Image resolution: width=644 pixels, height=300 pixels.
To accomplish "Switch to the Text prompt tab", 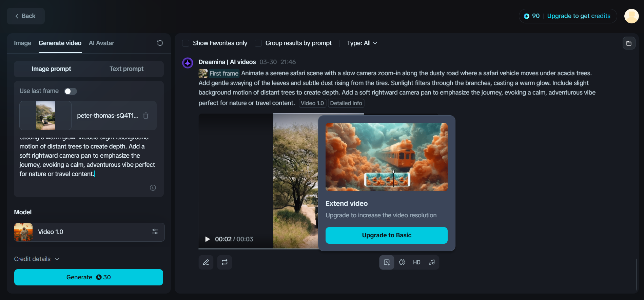I will [126, 69].
